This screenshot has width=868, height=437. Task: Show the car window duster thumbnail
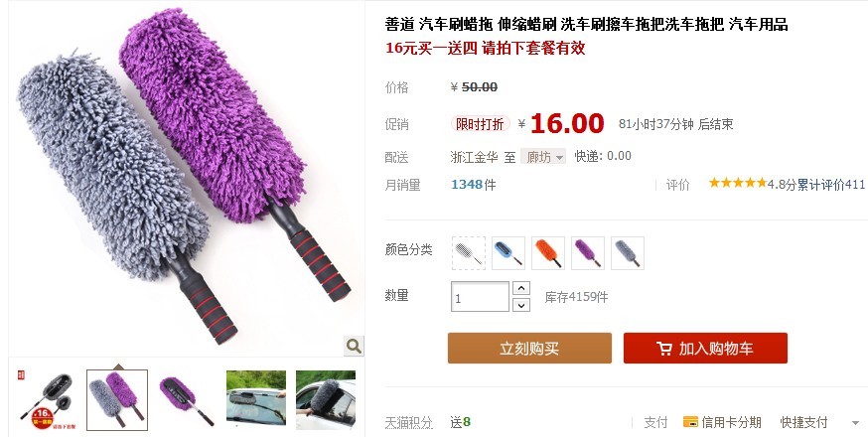326,400
